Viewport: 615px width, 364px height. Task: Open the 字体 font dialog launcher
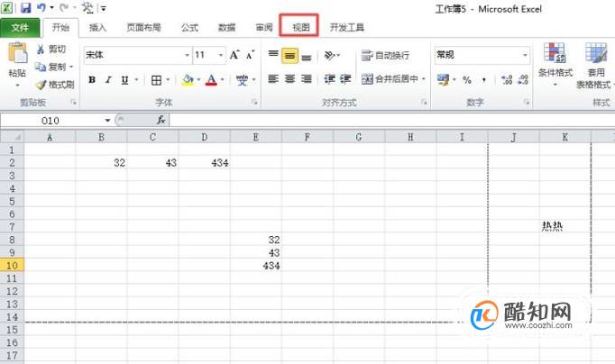coord(254,103)
